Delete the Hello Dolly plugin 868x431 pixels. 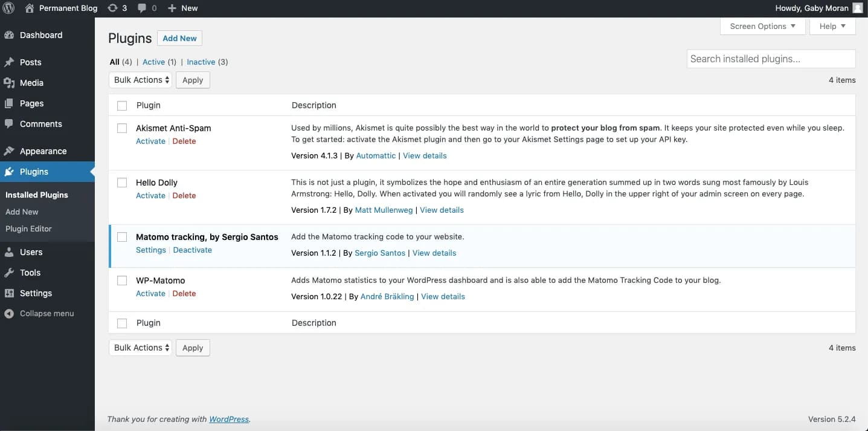coord(184,195)
